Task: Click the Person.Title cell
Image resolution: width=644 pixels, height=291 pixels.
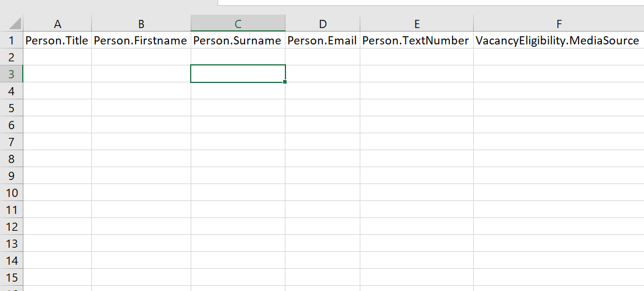Action: 57,41
